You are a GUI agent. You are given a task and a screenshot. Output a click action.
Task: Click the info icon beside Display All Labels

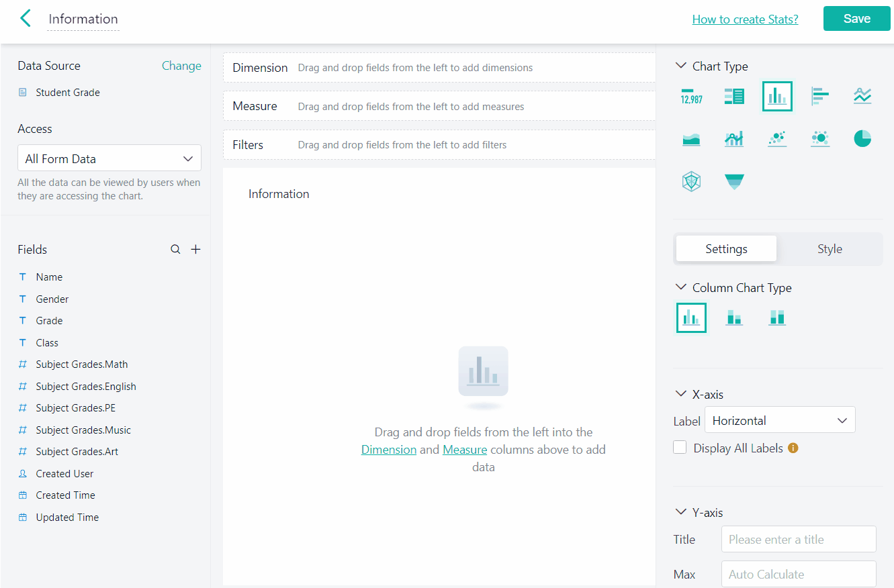(x=793, y=448)
